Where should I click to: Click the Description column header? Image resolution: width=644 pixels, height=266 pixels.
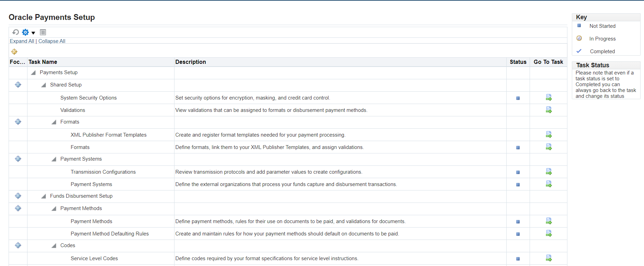point(191,62)
